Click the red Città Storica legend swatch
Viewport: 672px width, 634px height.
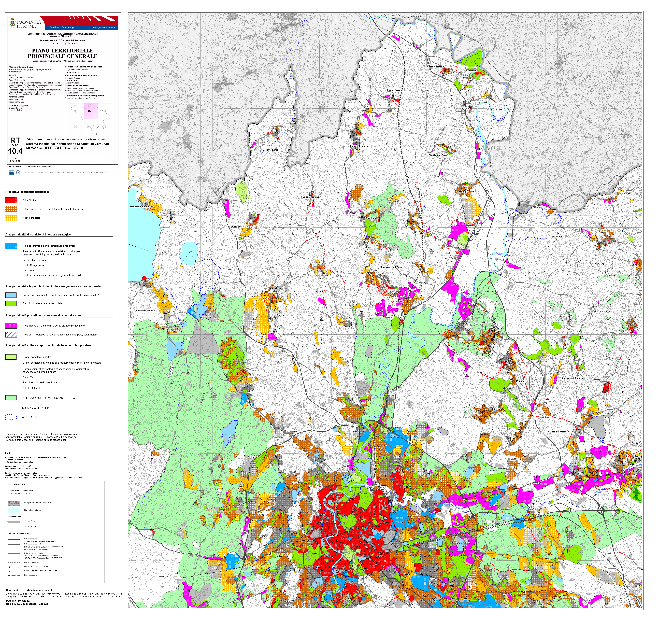tap(11, 200)
